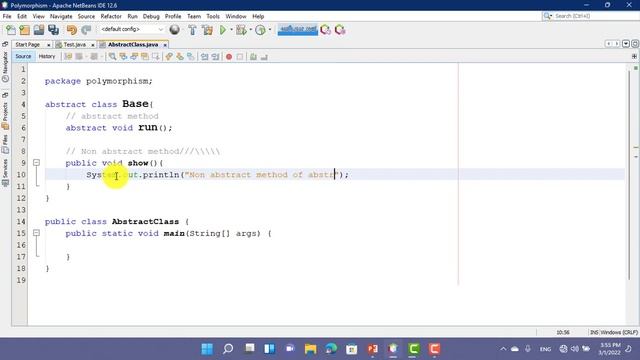
Task: Click the second profiler icon after the memory bar
Action: pyautogui.click(x=340, y=30)
